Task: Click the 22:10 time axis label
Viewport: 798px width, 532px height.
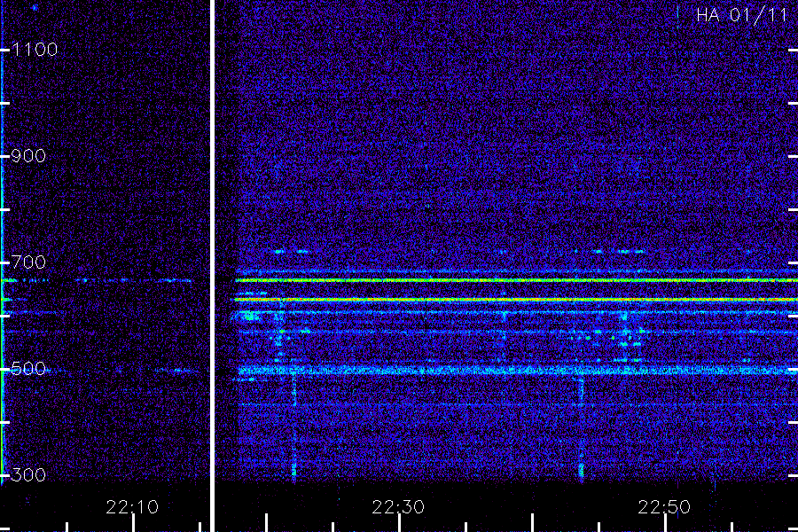Action: click(132, 507)
